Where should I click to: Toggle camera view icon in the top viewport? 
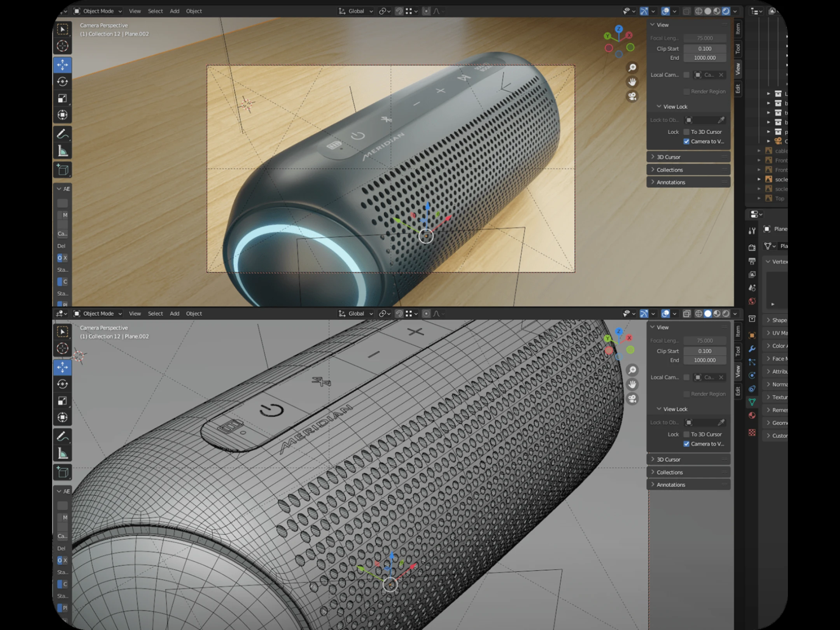point(632,96)
